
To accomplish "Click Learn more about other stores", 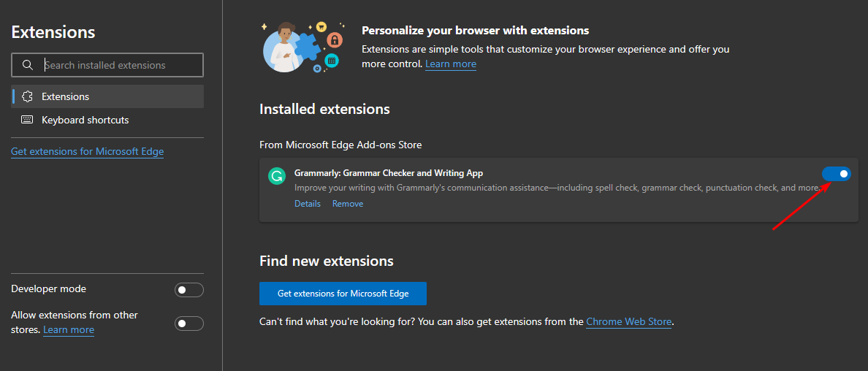I will click(x=69, y=330).
